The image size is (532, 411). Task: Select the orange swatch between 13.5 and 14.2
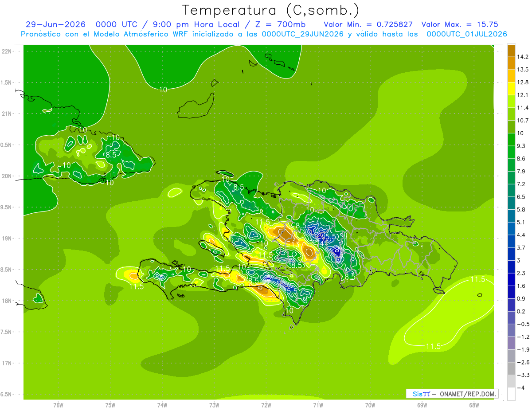[511, 63]
